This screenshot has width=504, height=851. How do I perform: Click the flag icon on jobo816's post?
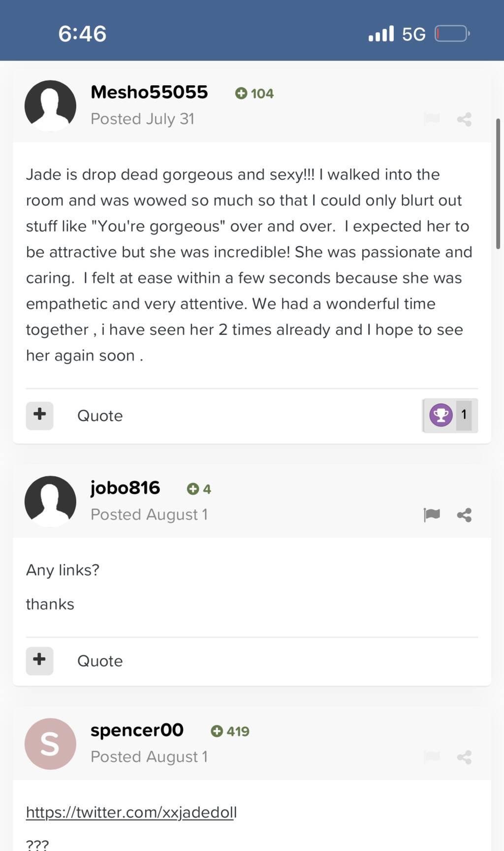(432, 515)
